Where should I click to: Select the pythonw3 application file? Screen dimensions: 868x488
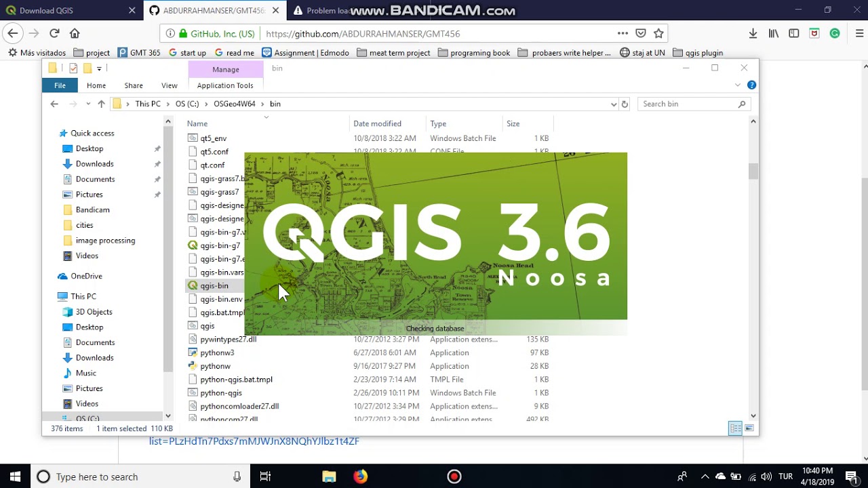click(217, 352)
